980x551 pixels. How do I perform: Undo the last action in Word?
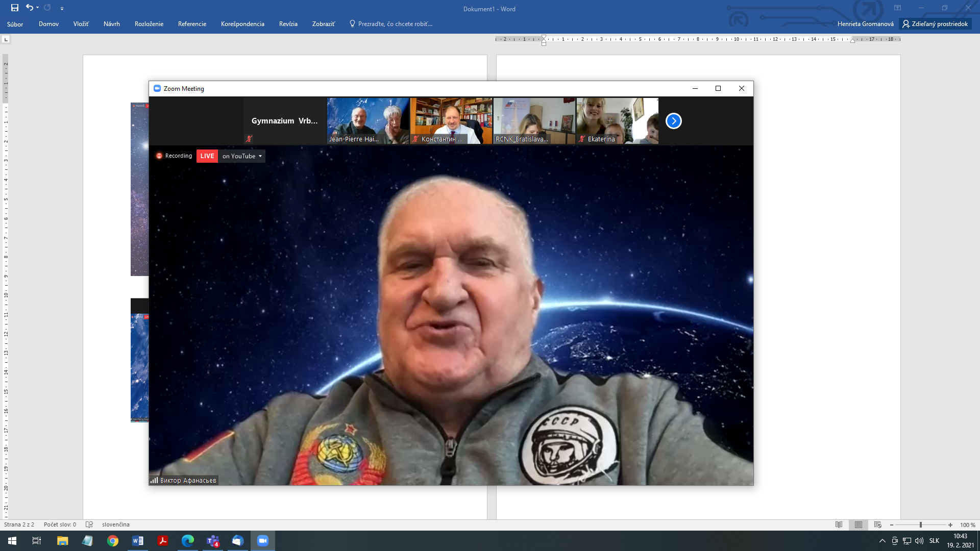tap(30, 8)
